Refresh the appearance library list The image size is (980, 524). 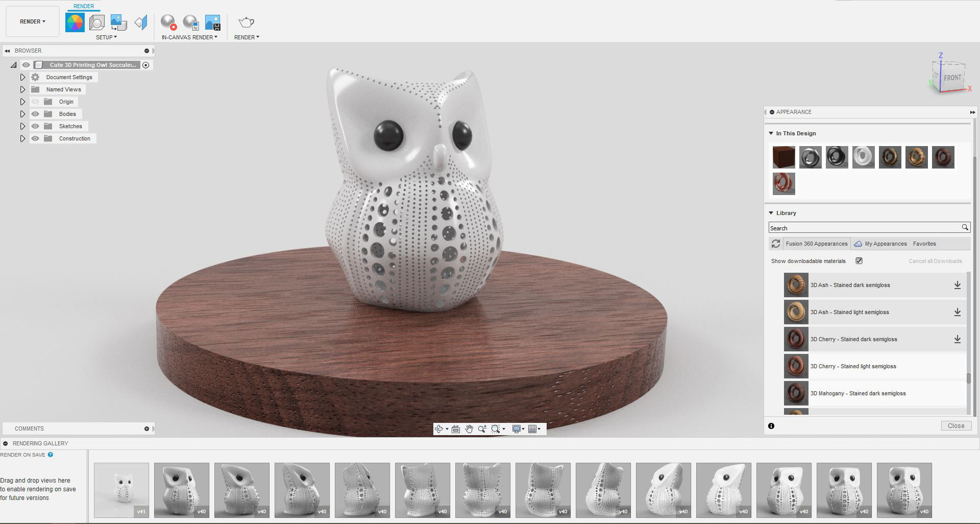pyautogui.click(x=776, y=244)
